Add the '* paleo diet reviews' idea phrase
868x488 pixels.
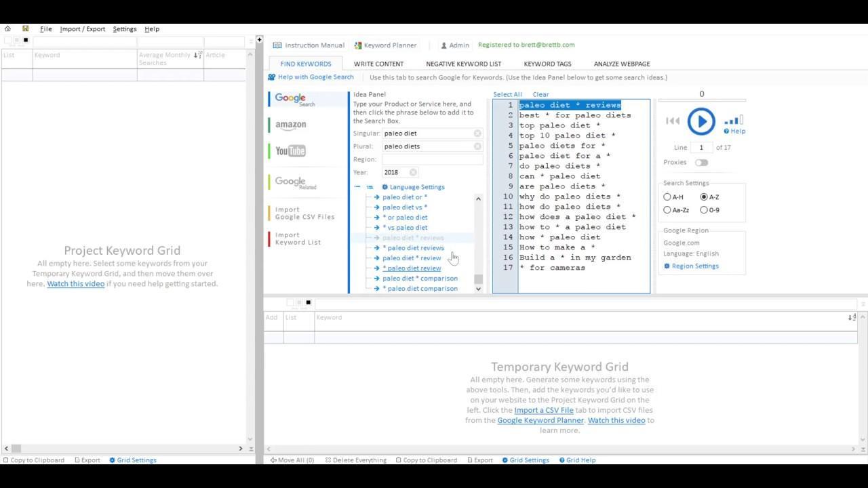(x=413, y=248)
